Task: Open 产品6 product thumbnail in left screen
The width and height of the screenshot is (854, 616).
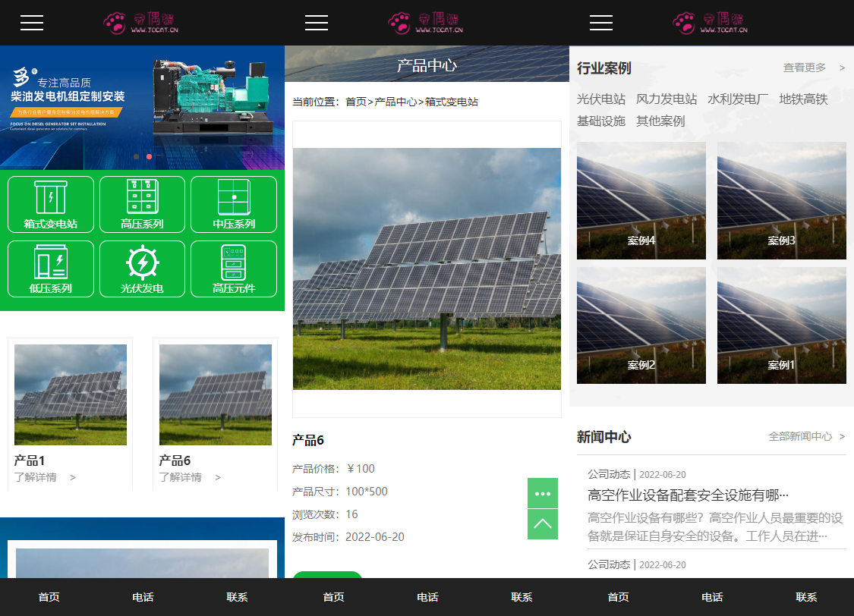Action: pyautogui.click(x=215, y=394)
